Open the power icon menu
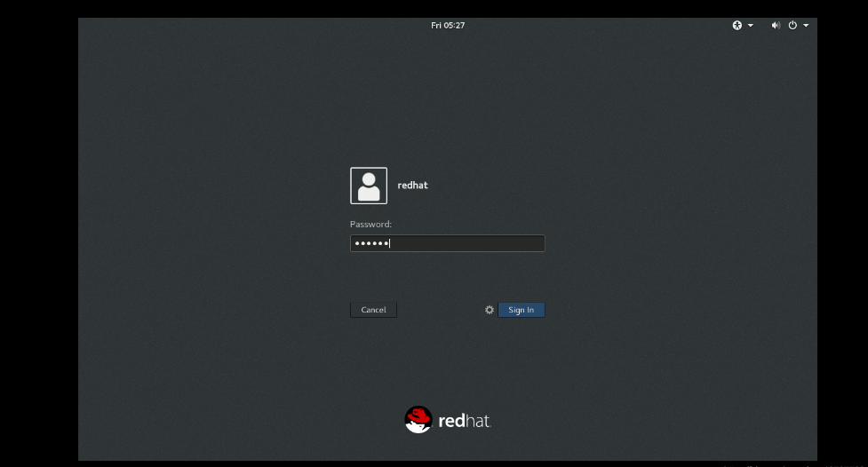Viewport: 868px width, 467px height. click(x=792, y=26)
